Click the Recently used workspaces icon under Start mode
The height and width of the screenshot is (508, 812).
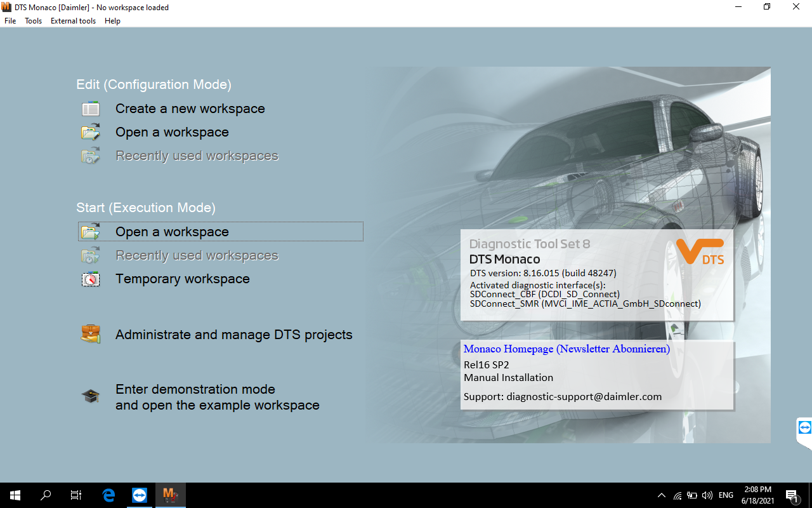[91, 256]
